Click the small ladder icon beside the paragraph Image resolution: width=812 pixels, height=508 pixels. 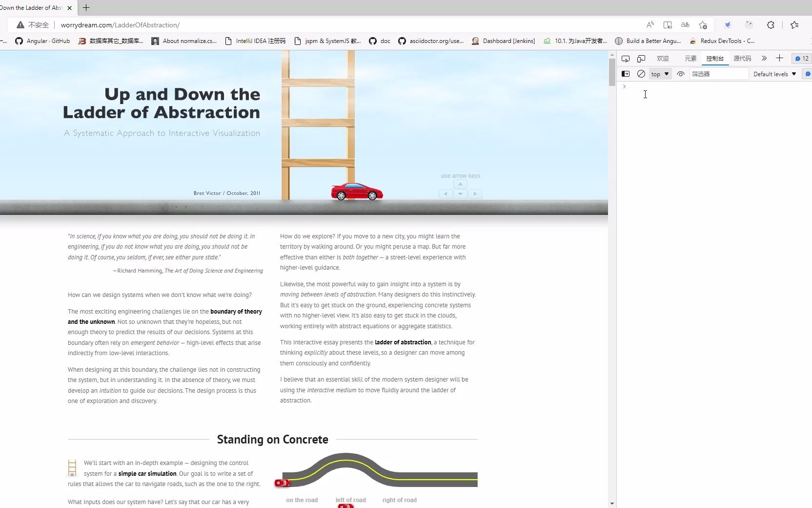click(72, 468)
